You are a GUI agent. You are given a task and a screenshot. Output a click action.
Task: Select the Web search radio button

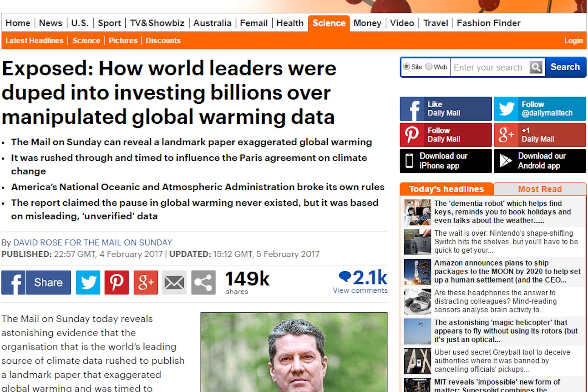tap(429, 67)
